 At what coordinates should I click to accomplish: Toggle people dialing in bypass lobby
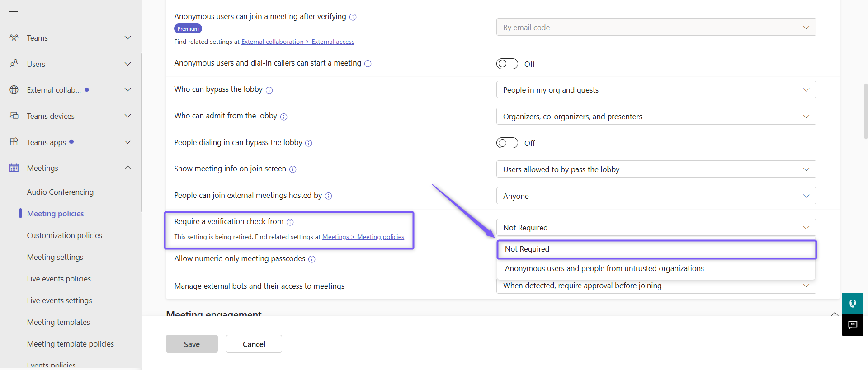(x=507, y=143)
